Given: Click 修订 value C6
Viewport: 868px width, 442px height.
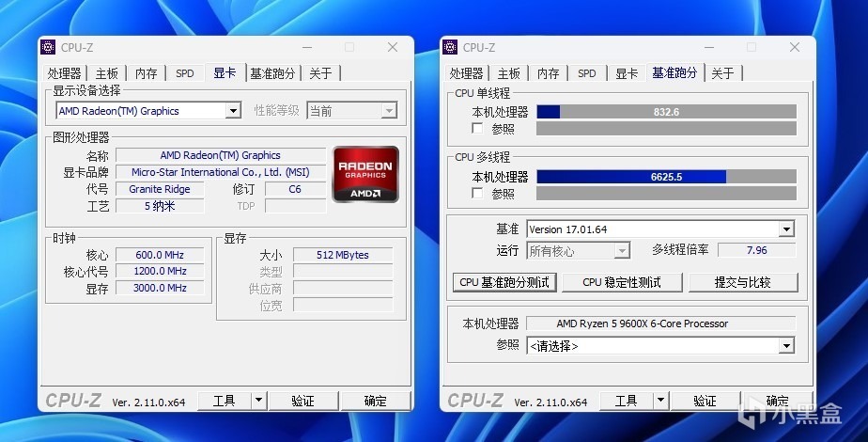Looking at the screenshot, I should tap(295, 189).
